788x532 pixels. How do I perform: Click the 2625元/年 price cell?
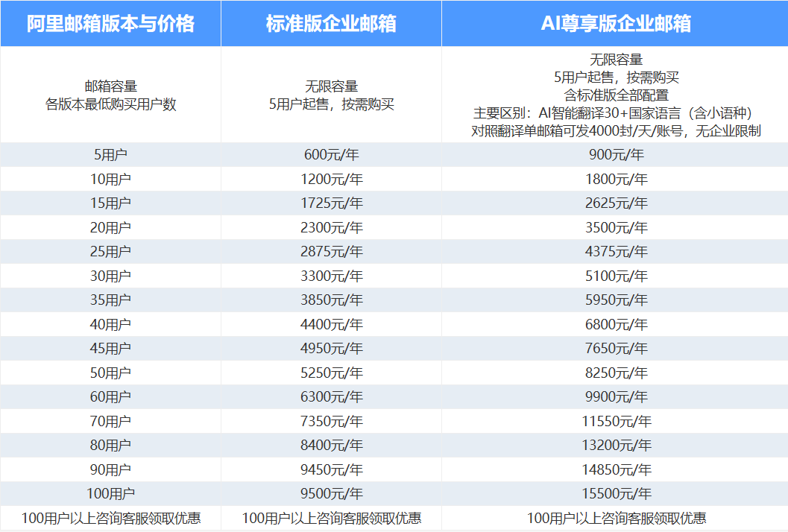click(x=616, y=203)
